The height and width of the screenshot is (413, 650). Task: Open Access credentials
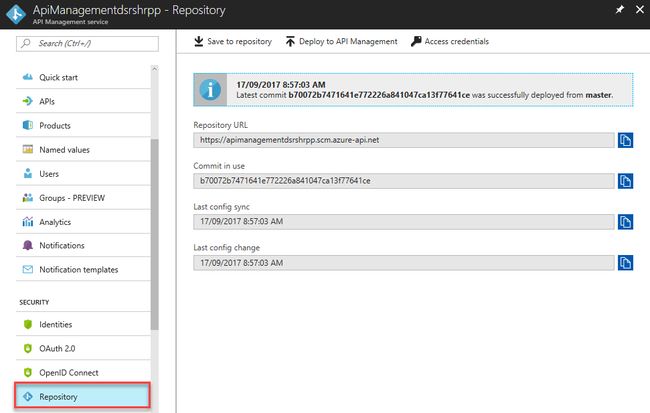pyautogui.click(x=450, y=41)
